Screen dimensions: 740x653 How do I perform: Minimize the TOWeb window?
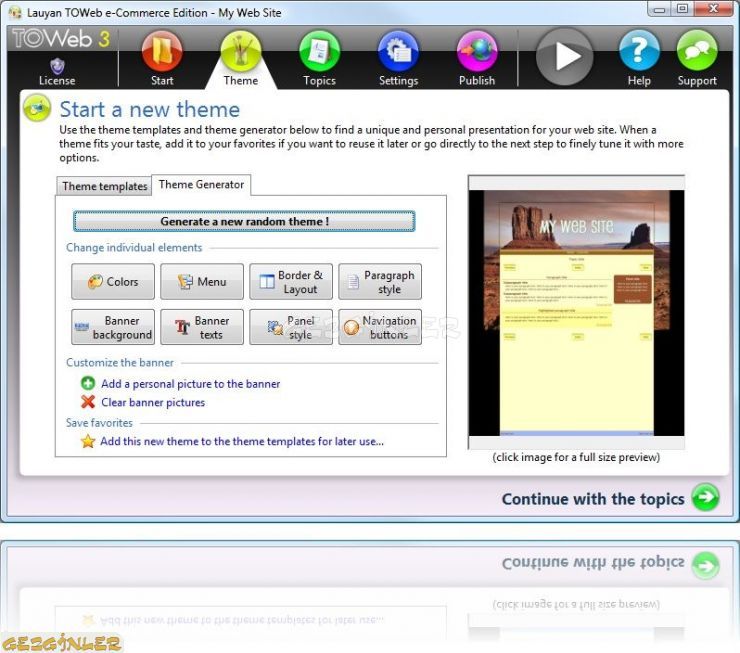tap(659, 9)
